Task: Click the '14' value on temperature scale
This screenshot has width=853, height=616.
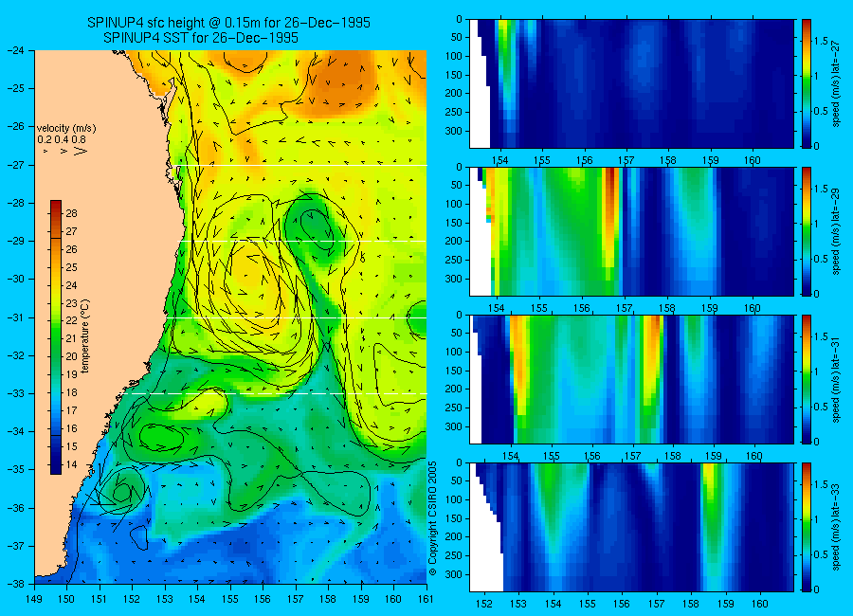Action: [x=72, y=464]
